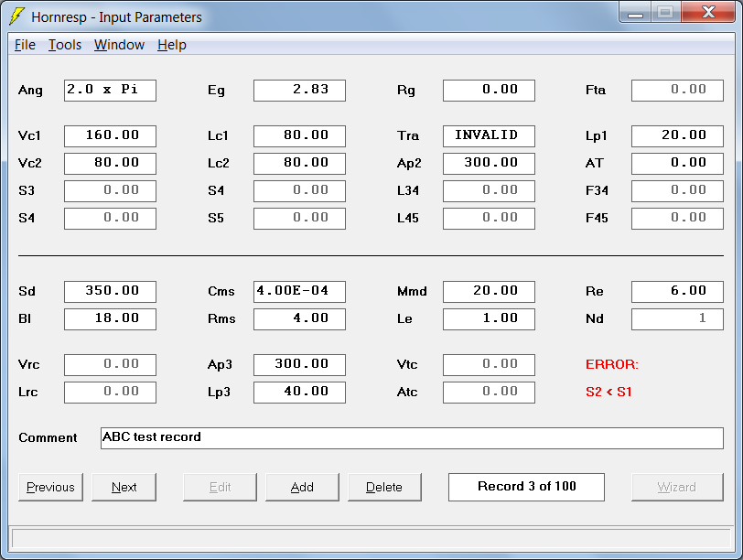
Task: Select the Re field with 6.00
Action: point(678,292)
